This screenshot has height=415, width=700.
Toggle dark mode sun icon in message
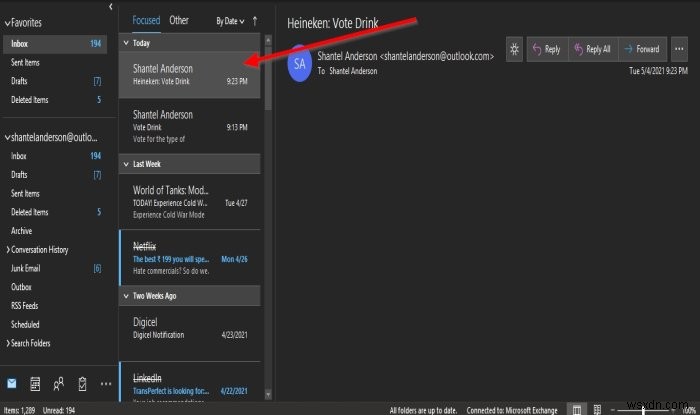pyautogui.click(x=514, y=49)
